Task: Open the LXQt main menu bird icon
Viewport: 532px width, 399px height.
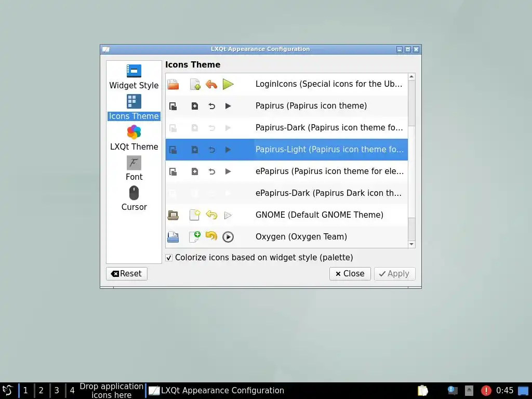Action: [x=7, y=391]
